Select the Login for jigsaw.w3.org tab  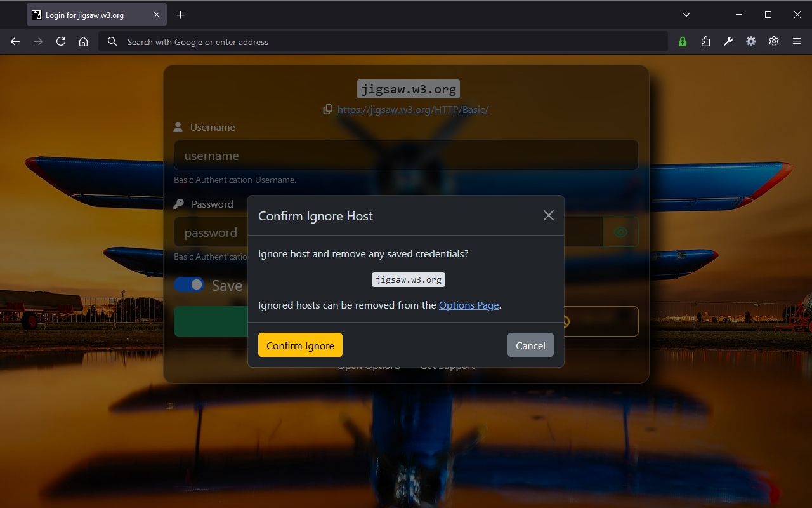(x=96, y=15)
